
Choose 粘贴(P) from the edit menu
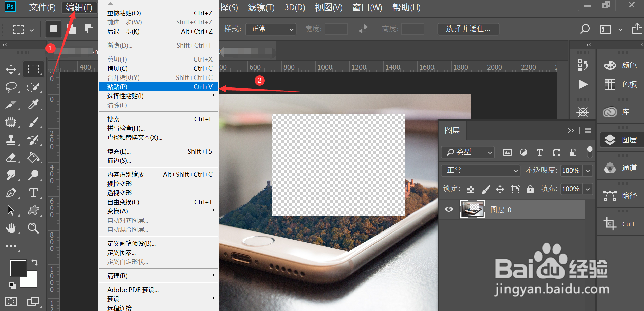tap(159, 87)
